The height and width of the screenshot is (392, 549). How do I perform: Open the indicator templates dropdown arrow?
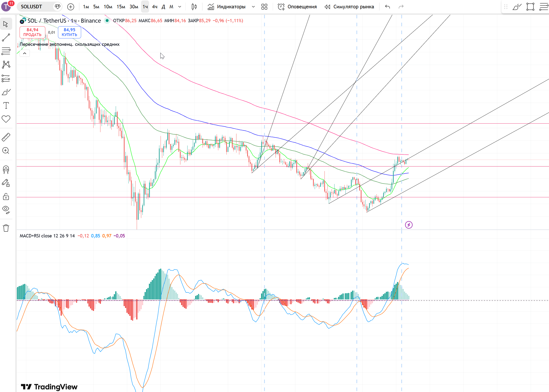point(253,7)
